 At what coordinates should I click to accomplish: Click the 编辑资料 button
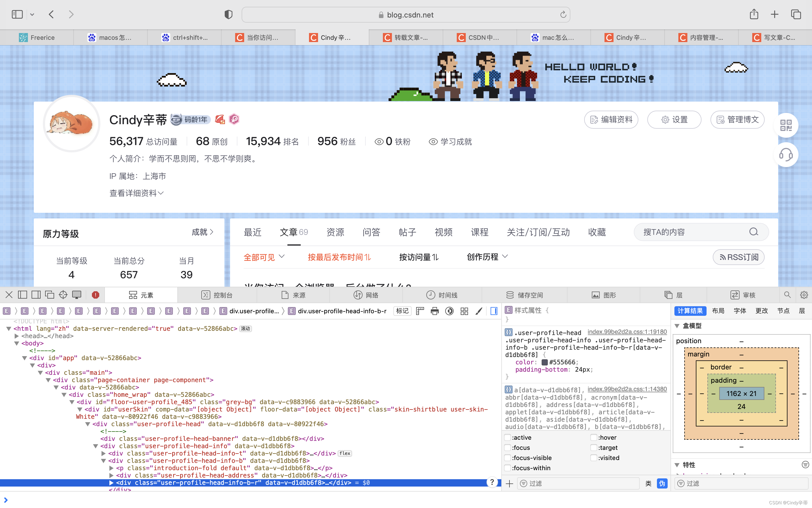611,120
